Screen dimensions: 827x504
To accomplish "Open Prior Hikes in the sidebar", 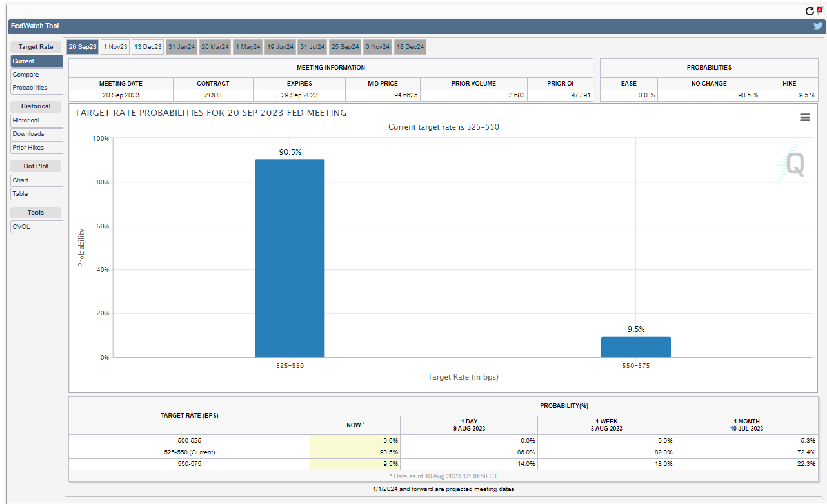I will coord(37,148).
